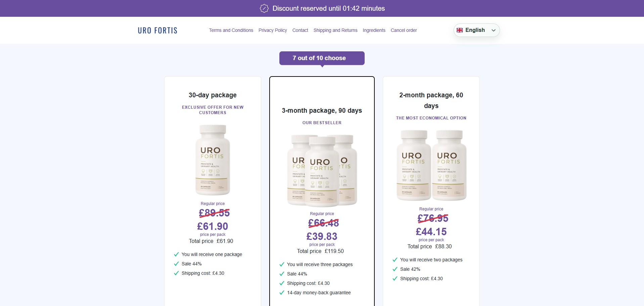Click the discount badge icon in banner
The height and width of the screenshot is (306, 644).
264,8
